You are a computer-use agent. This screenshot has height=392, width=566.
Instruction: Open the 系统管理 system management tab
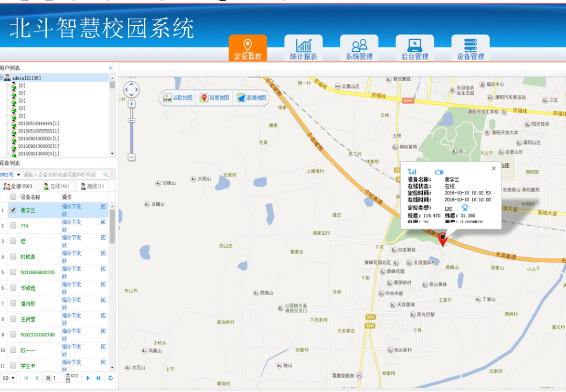tap(359, 48)
